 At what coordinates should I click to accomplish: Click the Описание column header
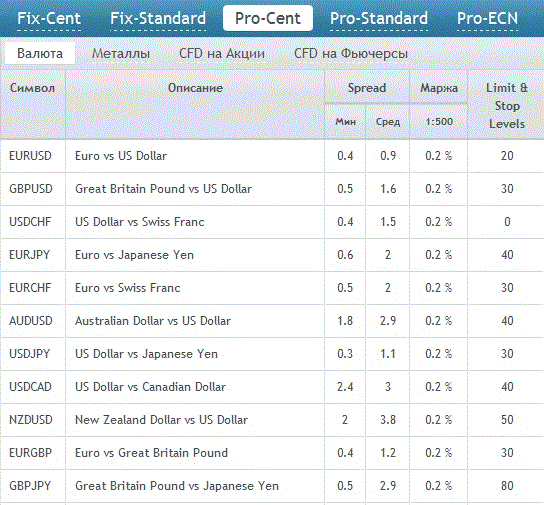click(195, 88)
